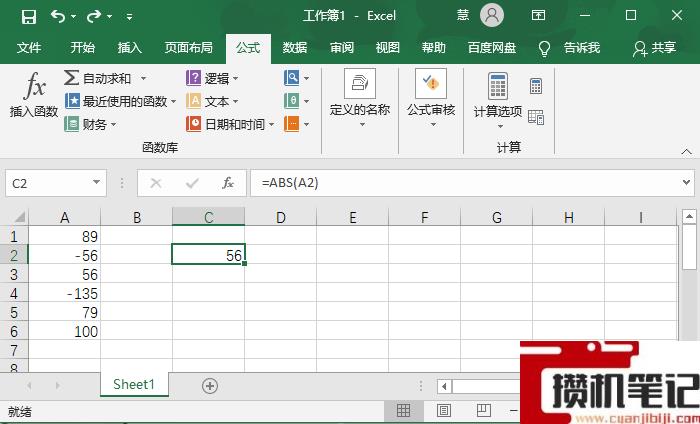700x424 pixels.
Task: Switch to the 数据 tab
Action: click(295, 47)
